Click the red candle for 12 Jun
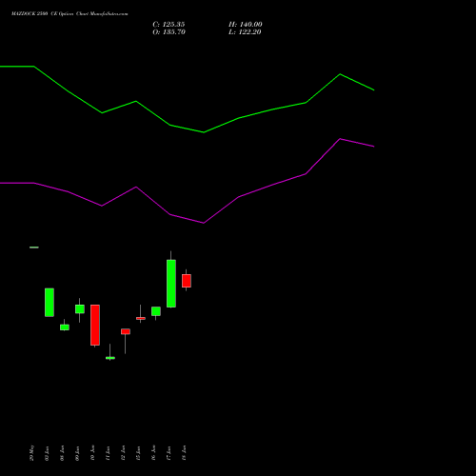Screen dimensions: 476x476 (x=126, y=331)
